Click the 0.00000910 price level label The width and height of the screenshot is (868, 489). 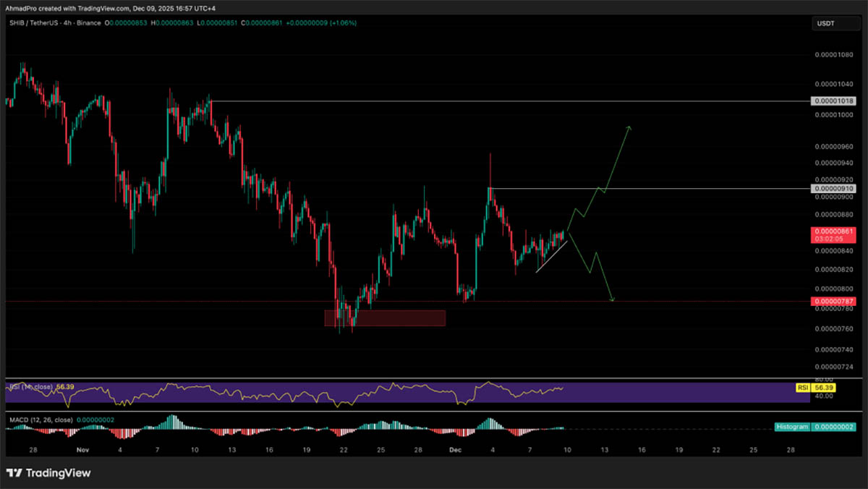click(x=833, y=188)
